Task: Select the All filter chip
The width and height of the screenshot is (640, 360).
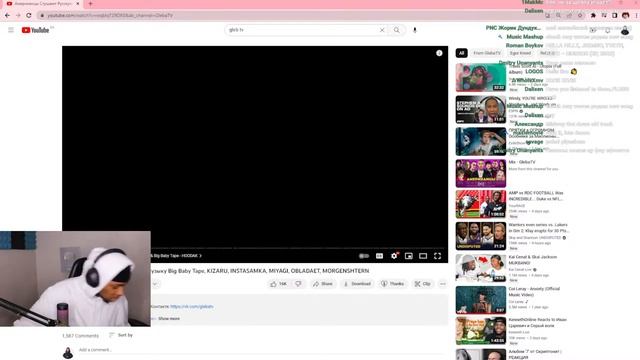Action: click(x=461, y=53)
